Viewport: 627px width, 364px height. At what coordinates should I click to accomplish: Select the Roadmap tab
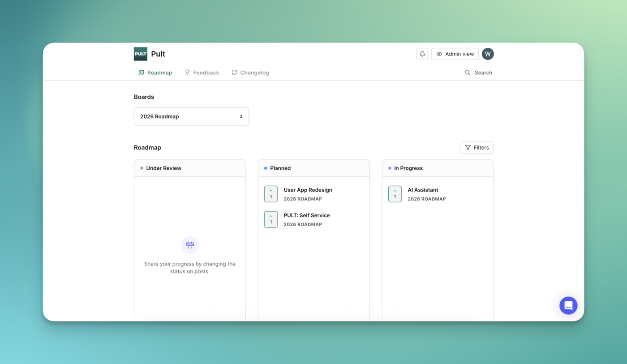coord(155,73)
